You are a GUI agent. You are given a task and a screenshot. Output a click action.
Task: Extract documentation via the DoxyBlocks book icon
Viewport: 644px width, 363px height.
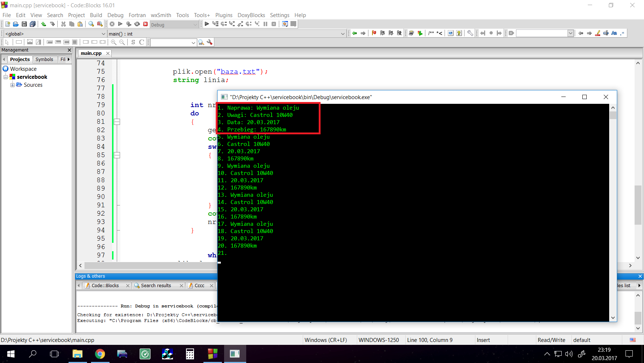point(411,33)
